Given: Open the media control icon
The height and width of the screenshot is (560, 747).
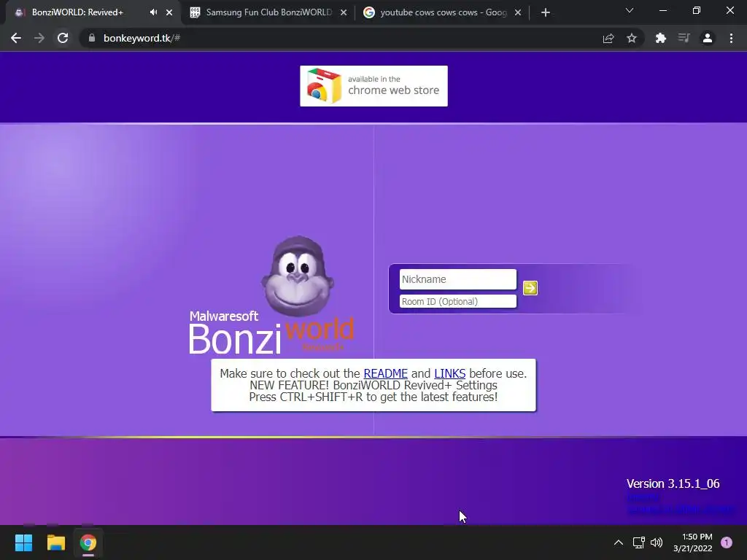Looking at the screenshot, I should pos(684,38).
